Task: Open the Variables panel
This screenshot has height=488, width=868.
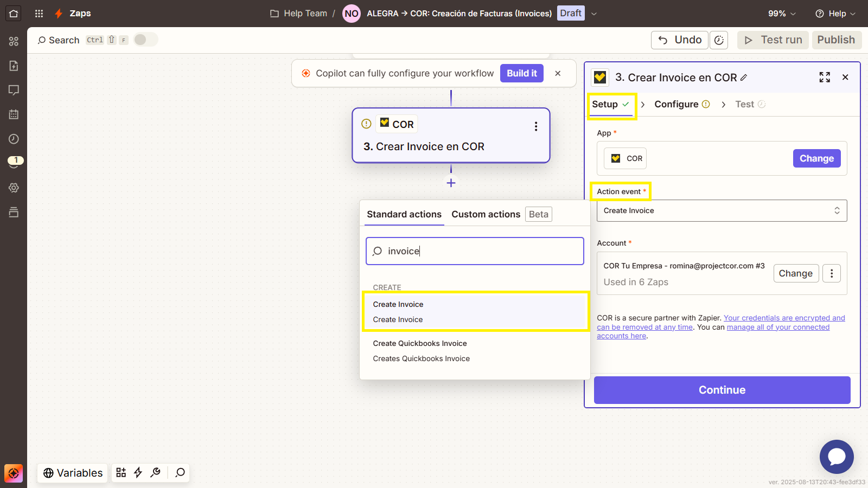Action: pos(73,473)
